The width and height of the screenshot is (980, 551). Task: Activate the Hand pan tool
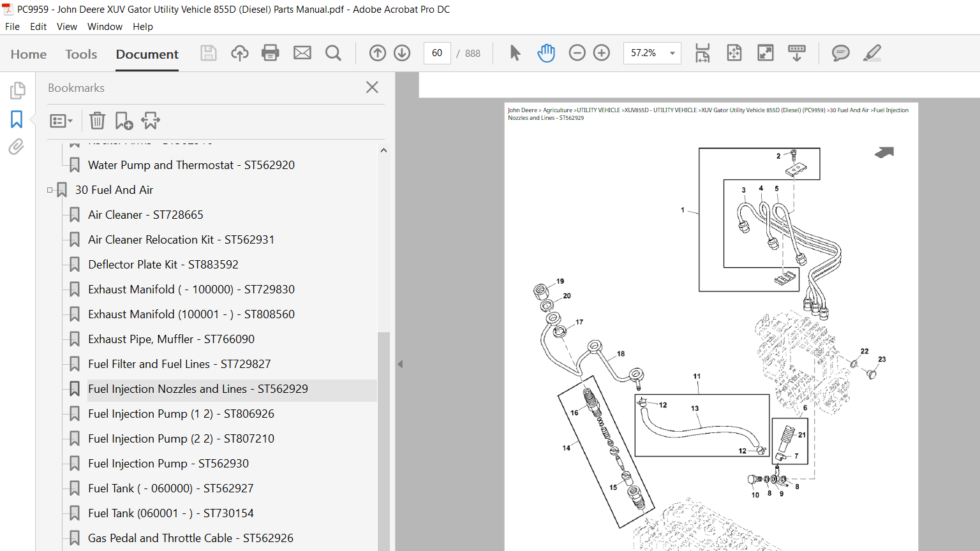pyautogui.click(x=546, y=53)
